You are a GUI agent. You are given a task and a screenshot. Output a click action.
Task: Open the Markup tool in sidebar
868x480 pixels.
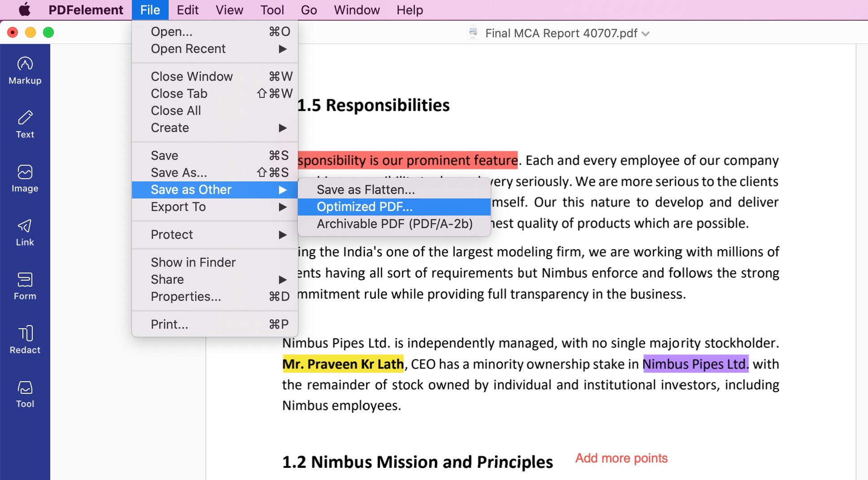[x=25, y=71]
